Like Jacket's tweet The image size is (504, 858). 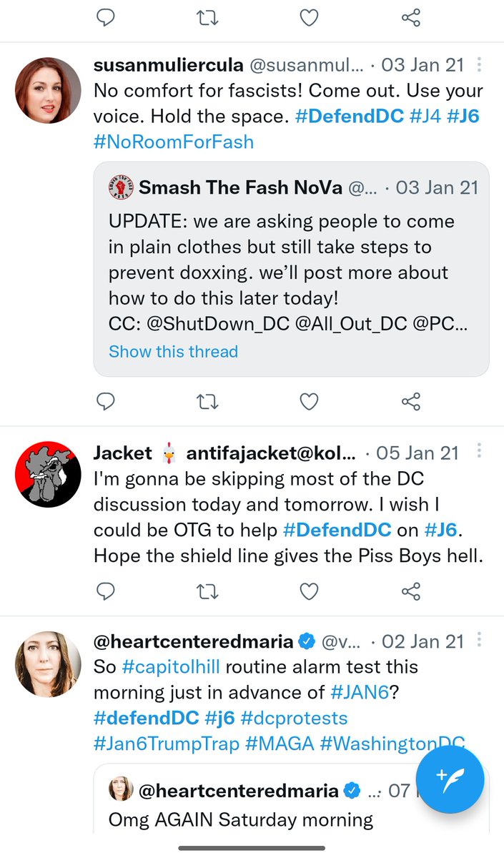tap(309, 591)
